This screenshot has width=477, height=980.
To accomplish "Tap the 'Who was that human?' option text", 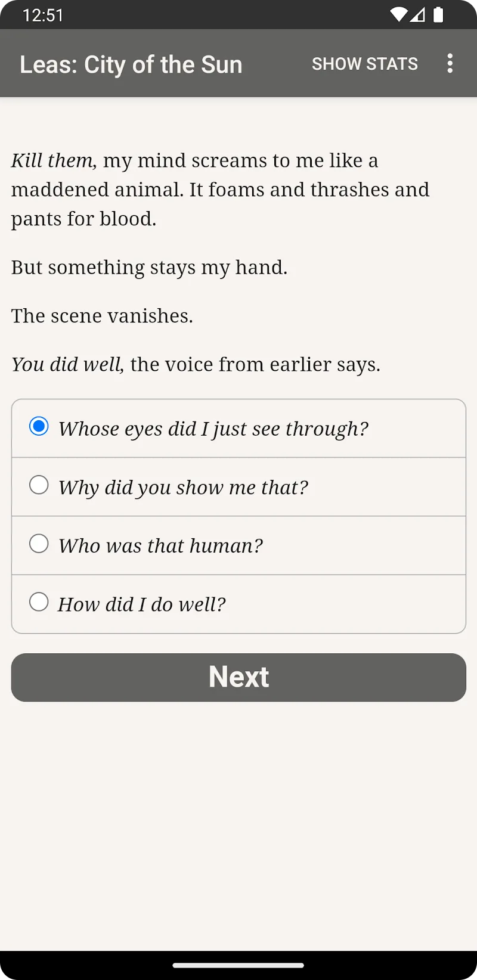I will coord(160,546).
